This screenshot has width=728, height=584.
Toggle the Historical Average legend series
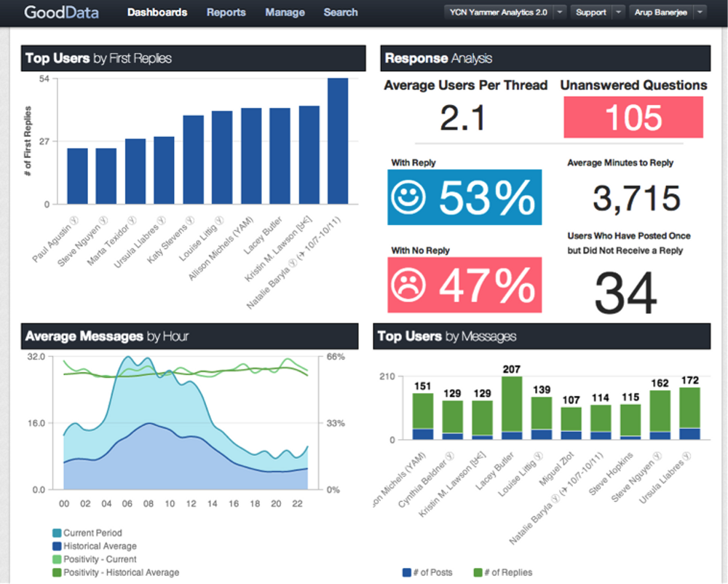click(x=95, y=546)
